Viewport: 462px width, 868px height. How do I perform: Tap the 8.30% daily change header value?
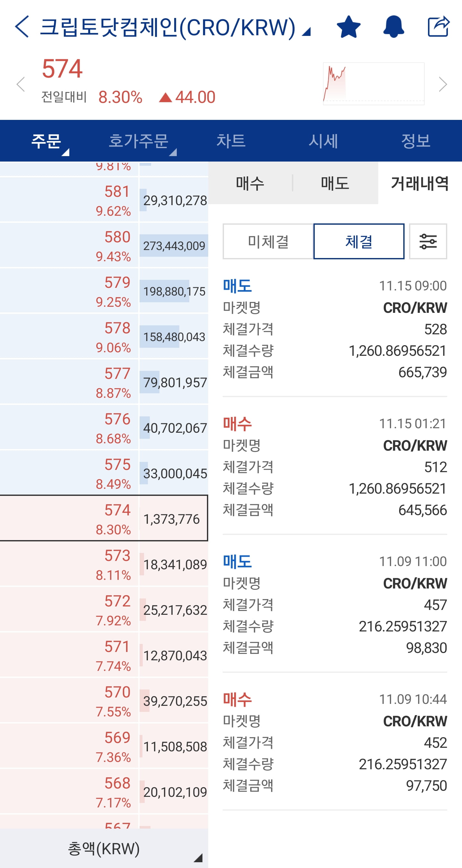coord(120,97)
